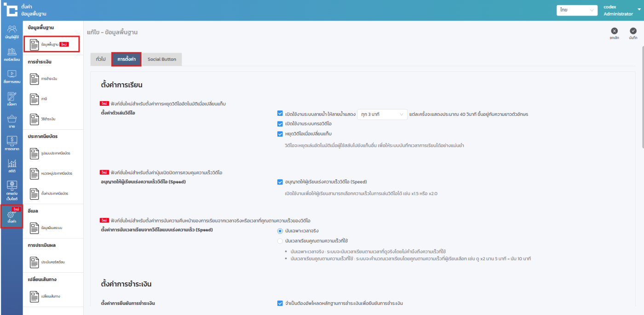Open the ตกแต่งเว็บไซต์ (website design) icon
The width and height of the screenshot is (644, 315).
click(11, 190)
